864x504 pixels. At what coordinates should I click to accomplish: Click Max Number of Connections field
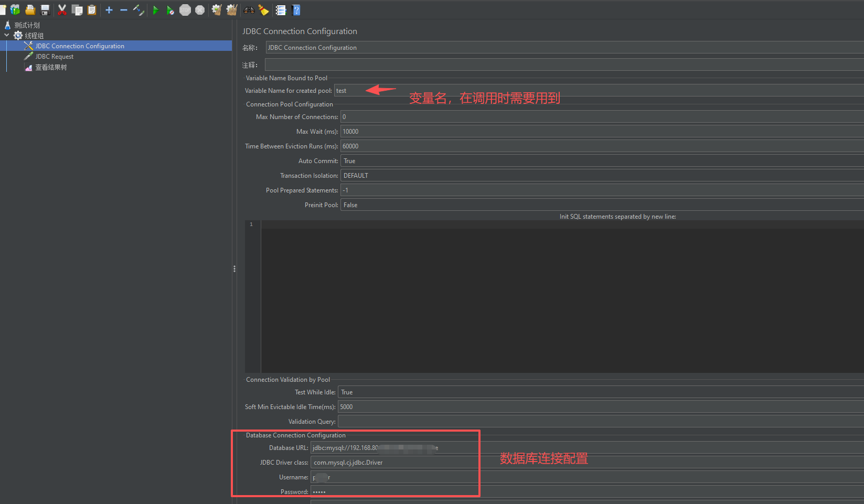(602, 117)
